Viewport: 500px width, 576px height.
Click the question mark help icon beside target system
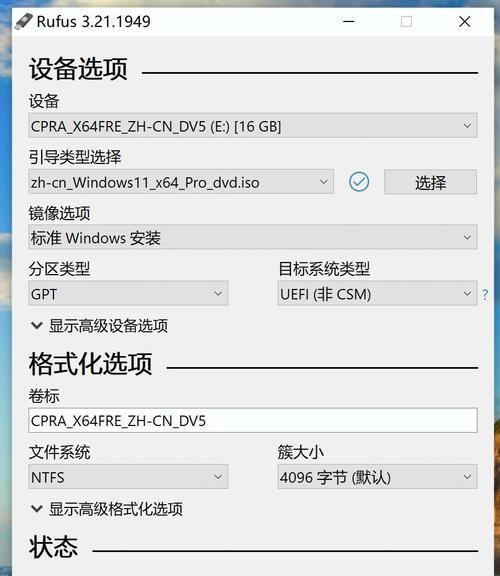point(485,294)
